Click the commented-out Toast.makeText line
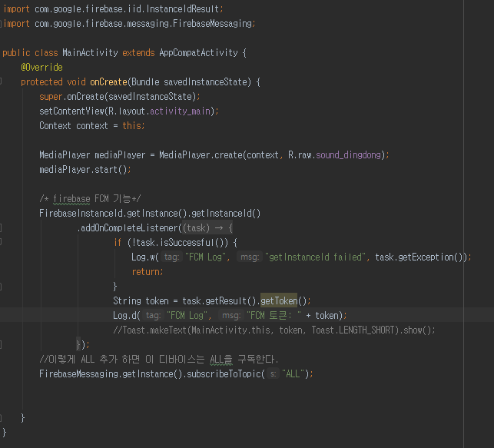Image resolution: width=494 pixels, height=448 pixels. pos(274,330)
